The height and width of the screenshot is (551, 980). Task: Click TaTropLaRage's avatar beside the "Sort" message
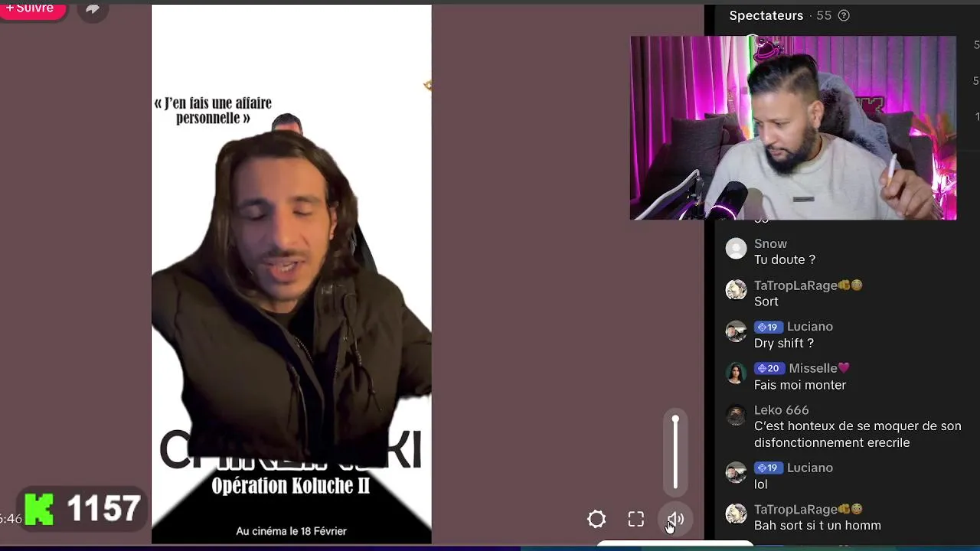point(736,290)
